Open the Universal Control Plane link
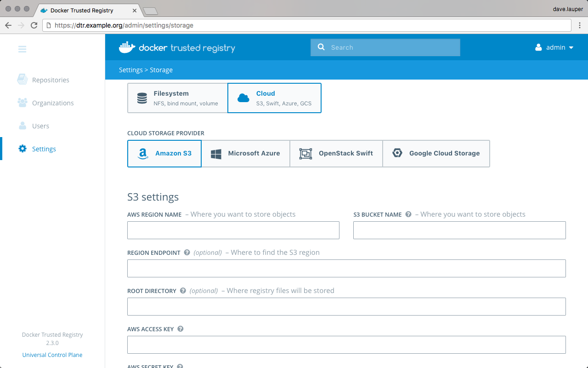Viewport: 588px width, 368px height. [52, 355]
